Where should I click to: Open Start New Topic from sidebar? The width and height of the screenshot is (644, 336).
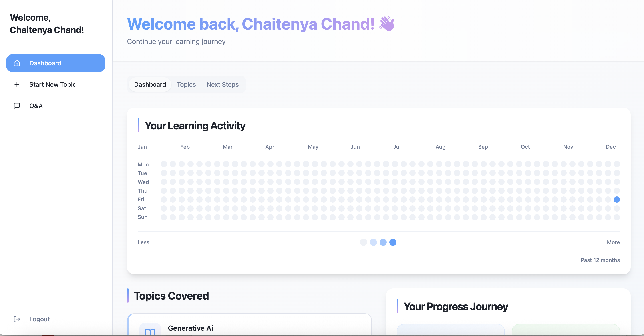pyautogui.click(x=52, y=85)
